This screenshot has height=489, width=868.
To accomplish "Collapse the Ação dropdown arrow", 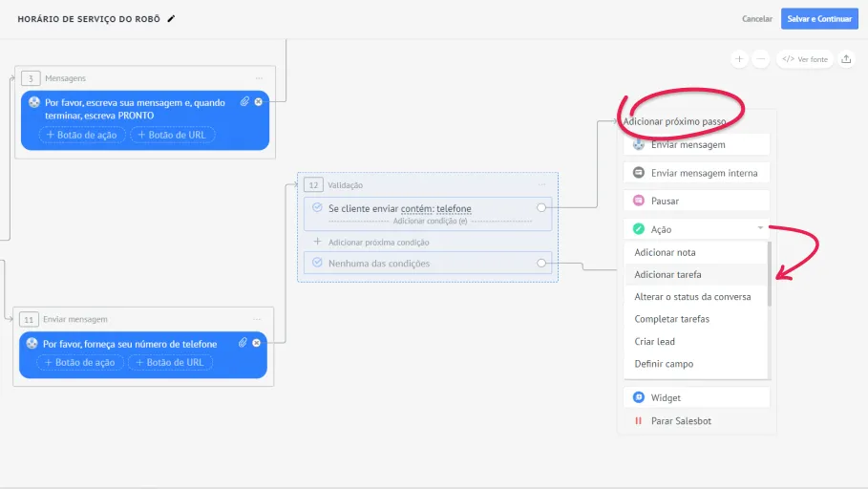I will click(761, 227).
